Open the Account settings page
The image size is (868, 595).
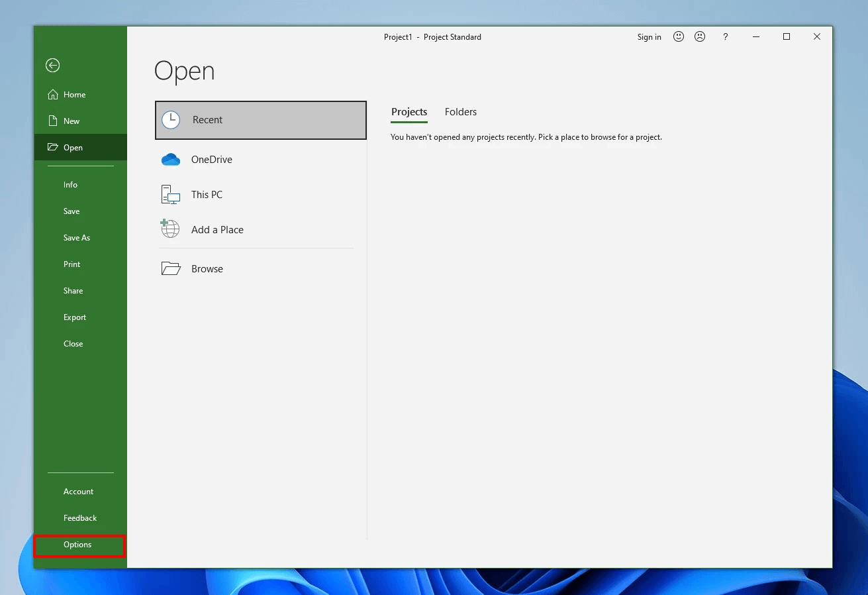78,491
